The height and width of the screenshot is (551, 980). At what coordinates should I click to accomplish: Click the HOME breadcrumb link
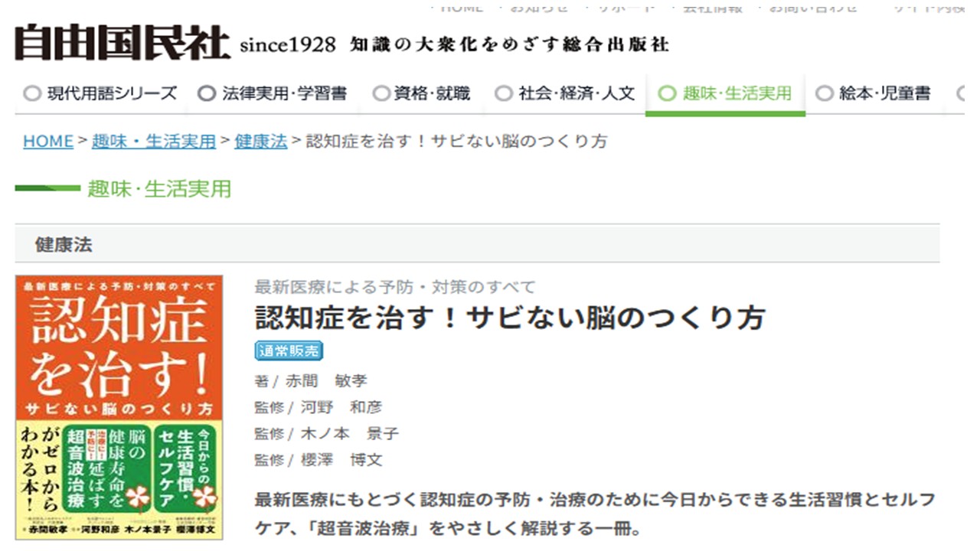[48, 142]
